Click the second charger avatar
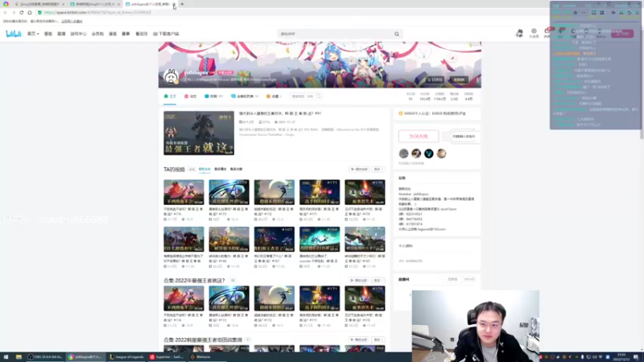This screenshot has width=644, height=362. click(x=416, y=154)
